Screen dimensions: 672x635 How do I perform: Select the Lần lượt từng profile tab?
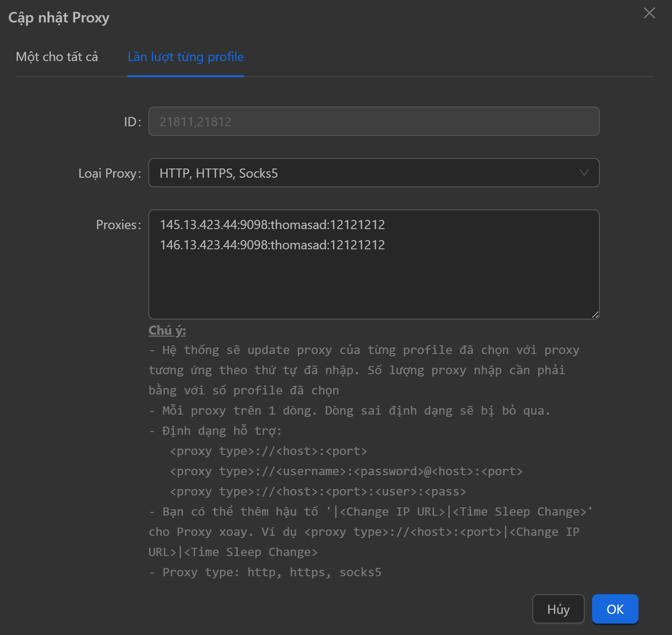186,57
